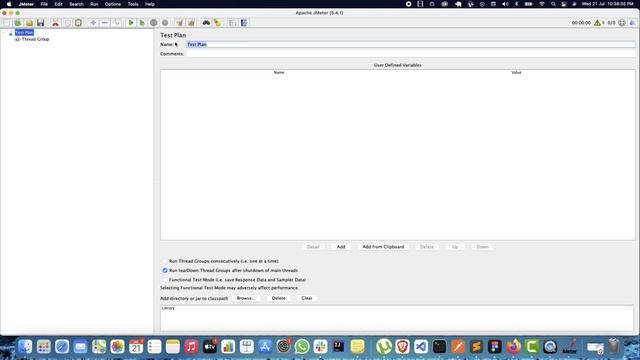Click the Reset Search icon
This screenshot has width=640, height=360.
[218, 23]
